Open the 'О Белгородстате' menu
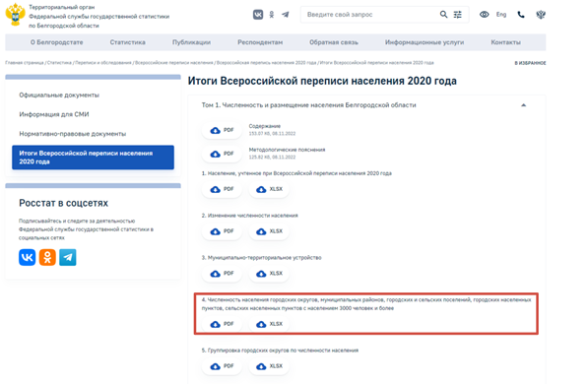Screen dimensions: 588x384 (x=56, y=42)
